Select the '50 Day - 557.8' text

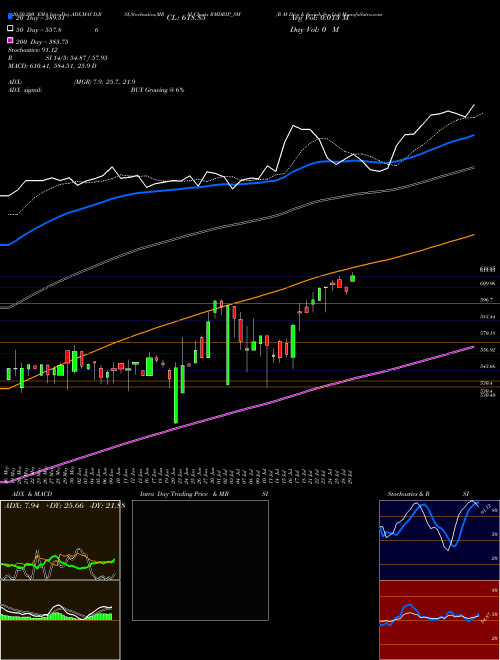click(x=38, y=30)
